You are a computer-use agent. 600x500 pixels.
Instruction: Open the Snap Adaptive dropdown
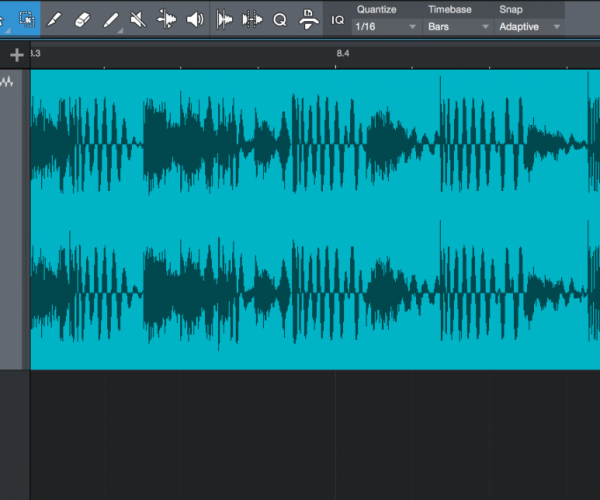529,27
